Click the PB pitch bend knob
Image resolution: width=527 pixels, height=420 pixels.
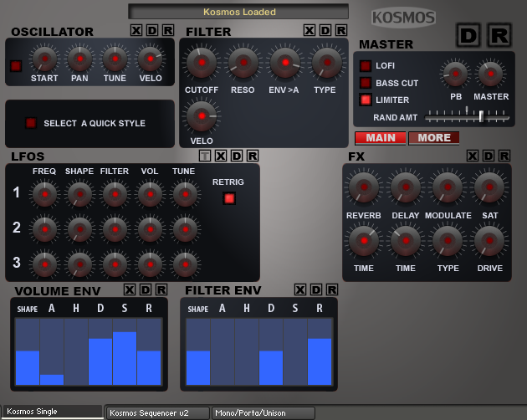[x=455, y=74]
